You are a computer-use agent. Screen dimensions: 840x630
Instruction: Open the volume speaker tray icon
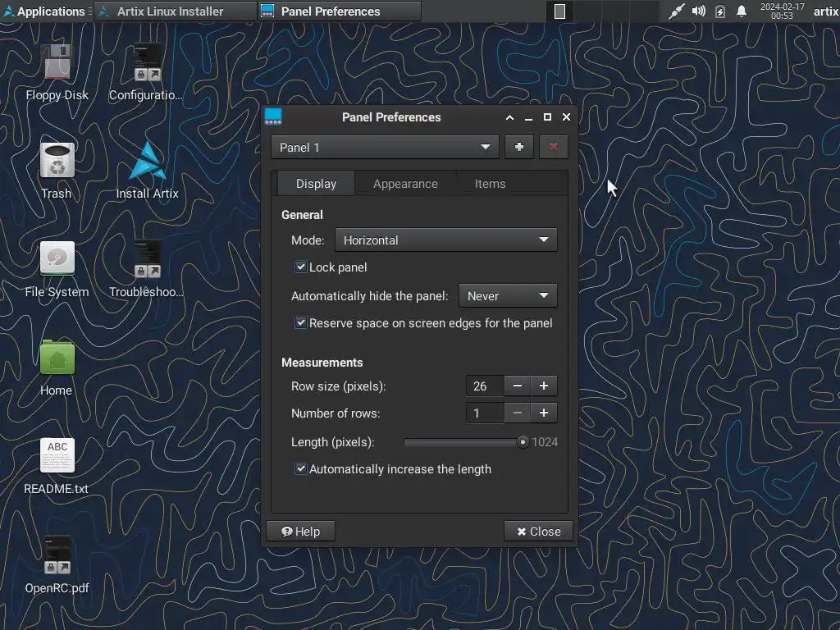click(x=698, y=11)
